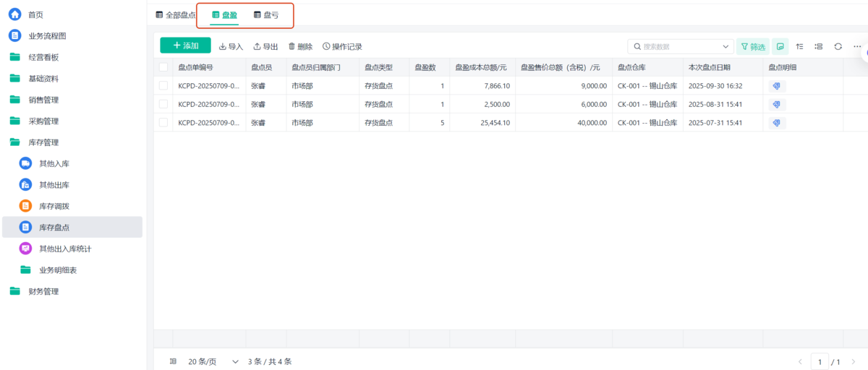Open 盘点明细 for the 2025-07-31 row

tap(777, 123)
